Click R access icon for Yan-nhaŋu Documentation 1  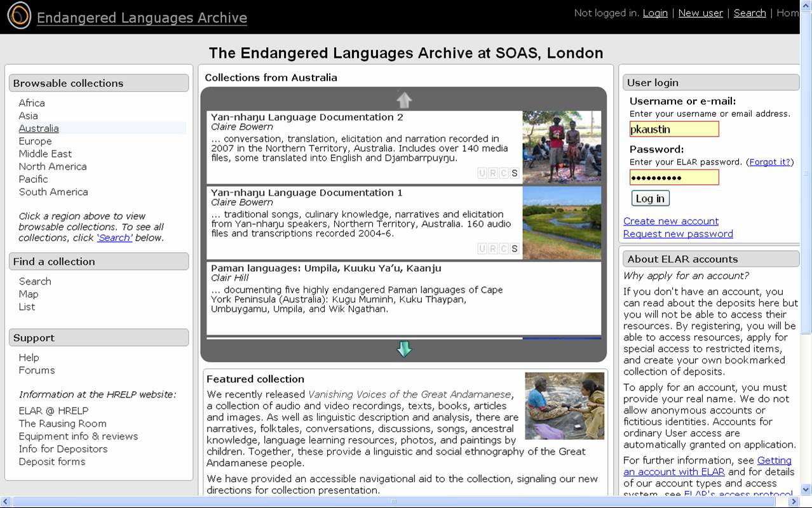(x=493, y=249)
